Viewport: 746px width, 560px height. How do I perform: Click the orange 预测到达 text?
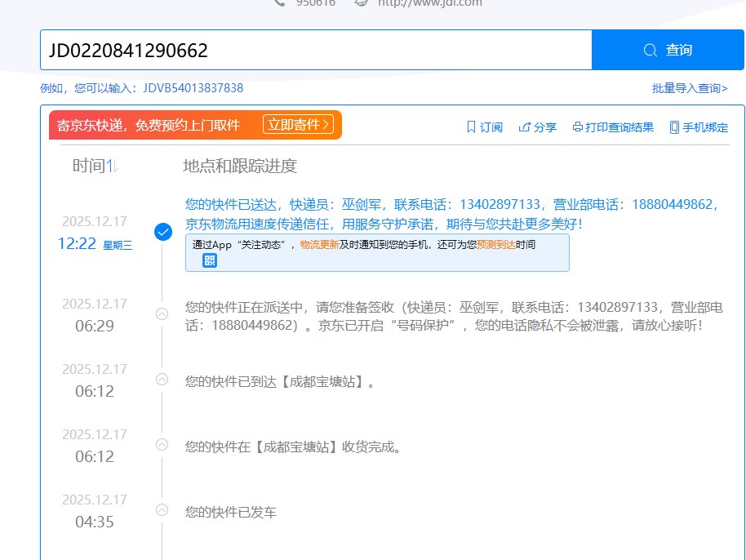tap(496, 244)
